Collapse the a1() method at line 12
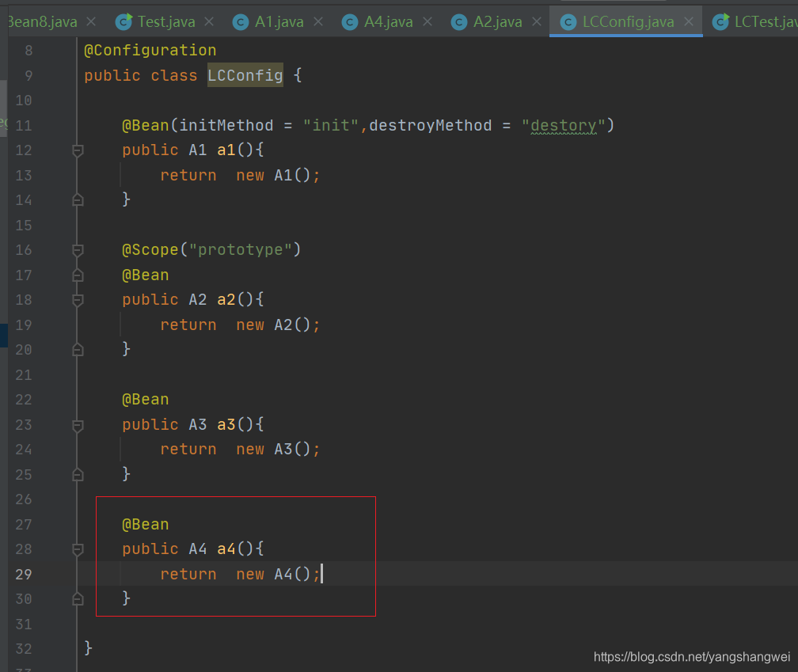The width and height of the screenshot is (798, 672). pos(78,150)
